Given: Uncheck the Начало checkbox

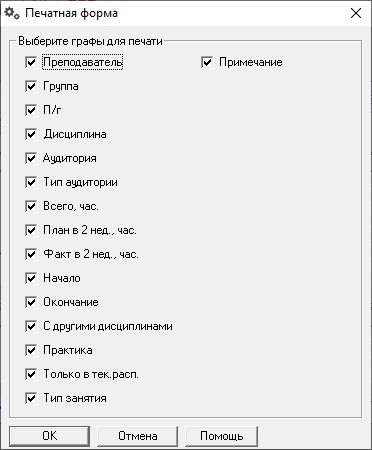Looking at the screenshot, I should pyautogui.click(x=31, y=278).
